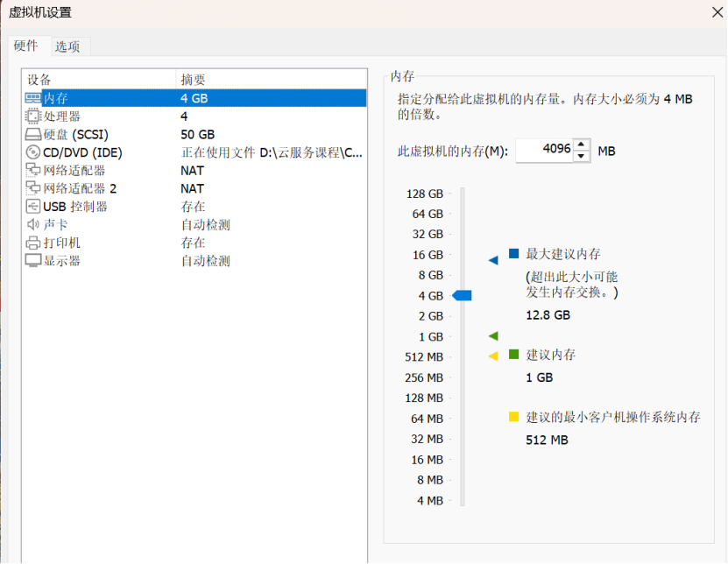Screen dimensions: 728x564
Task: Select the 硬盘 (SCSI) device row
Action: pyautogui.click(x=194, y=135)
